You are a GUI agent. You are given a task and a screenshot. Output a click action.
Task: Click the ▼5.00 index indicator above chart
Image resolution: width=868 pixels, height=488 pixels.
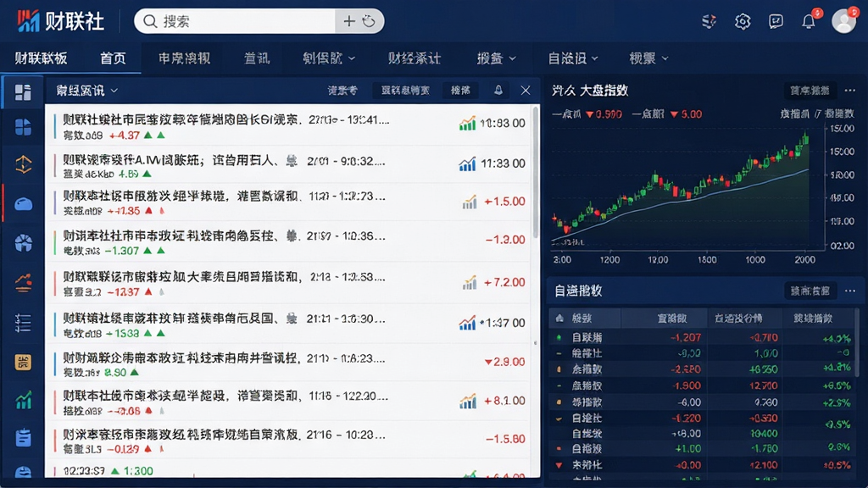[686, 114]
